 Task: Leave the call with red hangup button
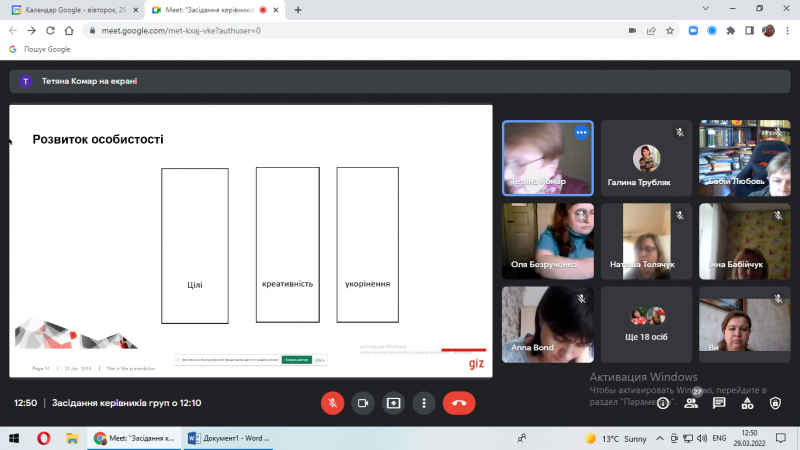pos(459,403)
